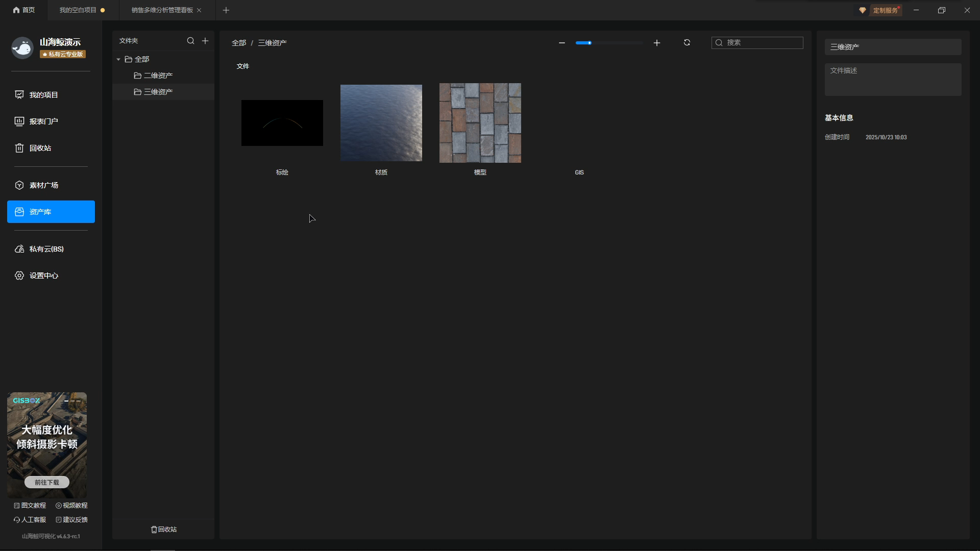This screenshot has height=551, width=980.
Task: Adjust the thumbnail size slider
Action: click(590, 43)
